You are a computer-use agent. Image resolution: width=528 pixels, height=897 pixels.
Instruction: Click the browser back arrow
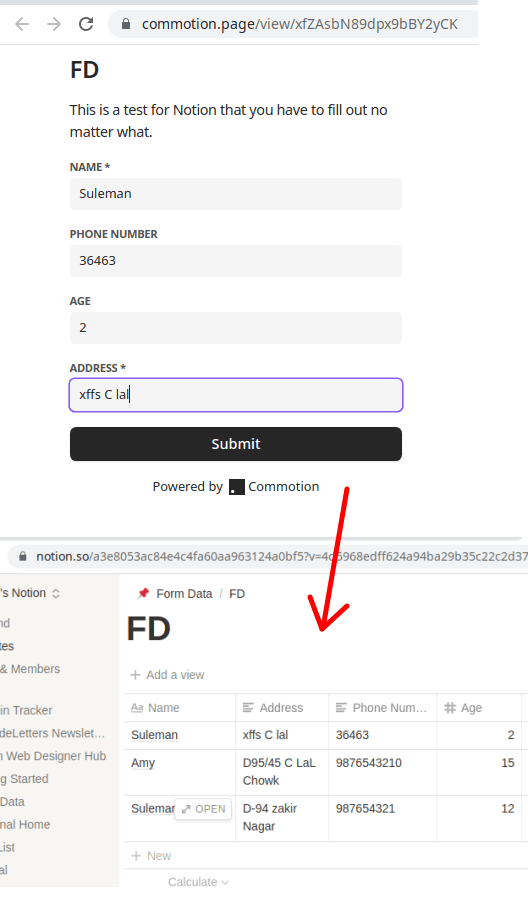22,24
